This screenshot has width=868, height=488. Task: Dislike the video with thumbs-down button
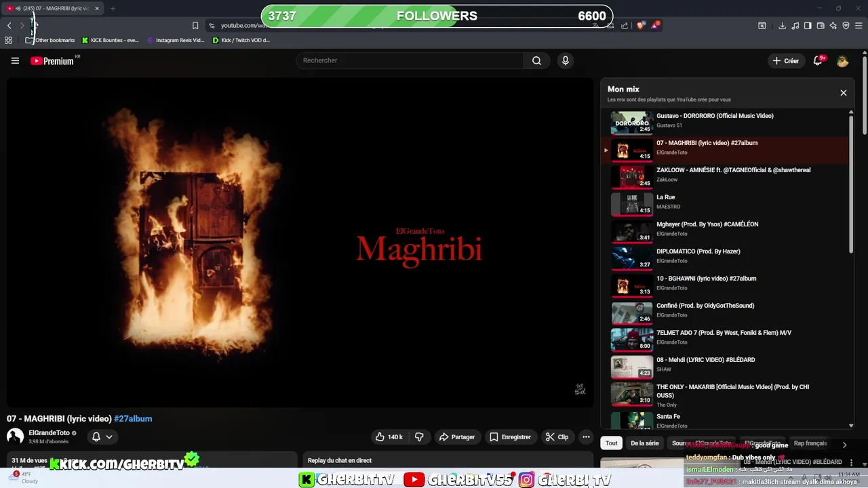pyautogui.click(x=419, y=437)
